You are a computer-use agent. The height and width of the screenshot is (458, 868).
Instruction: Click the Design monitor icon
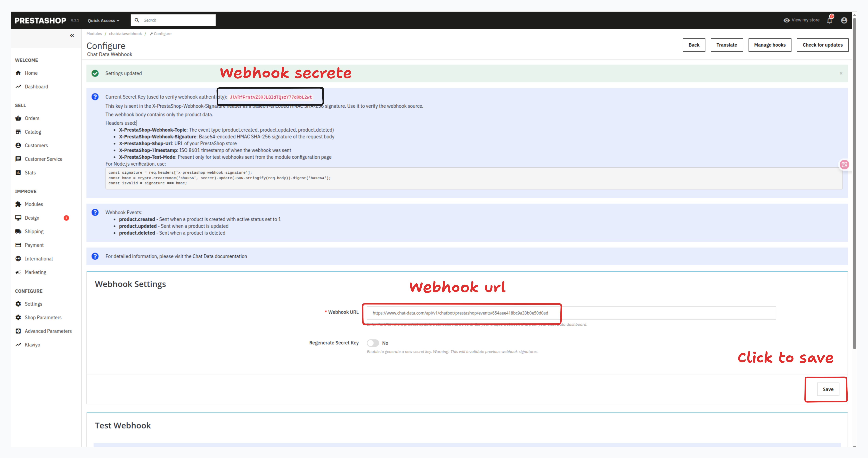click(x=18, y=218)
